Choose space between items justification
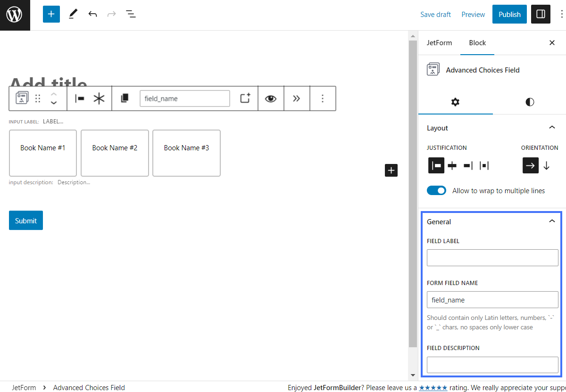Image resolution: width=566 pixels, height=392 pixels. click(484, 165)
